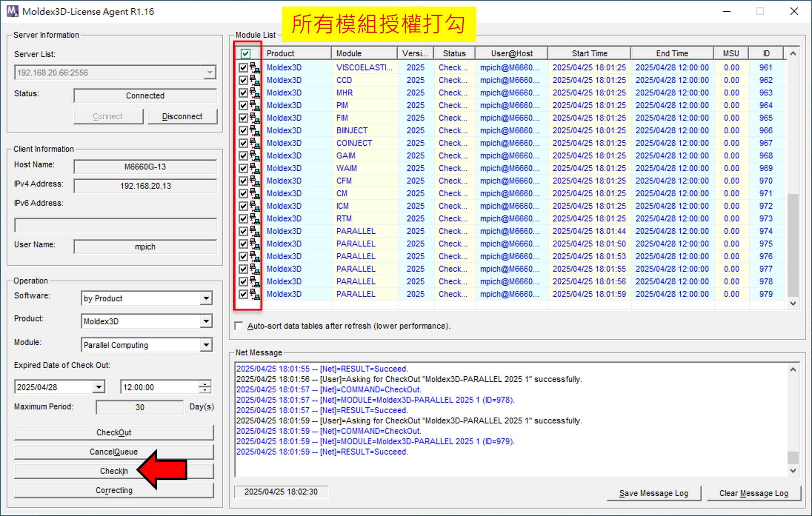Toggle the select-all checkbox in table header
The image size is (812, 516).
[x=246, y=53]
